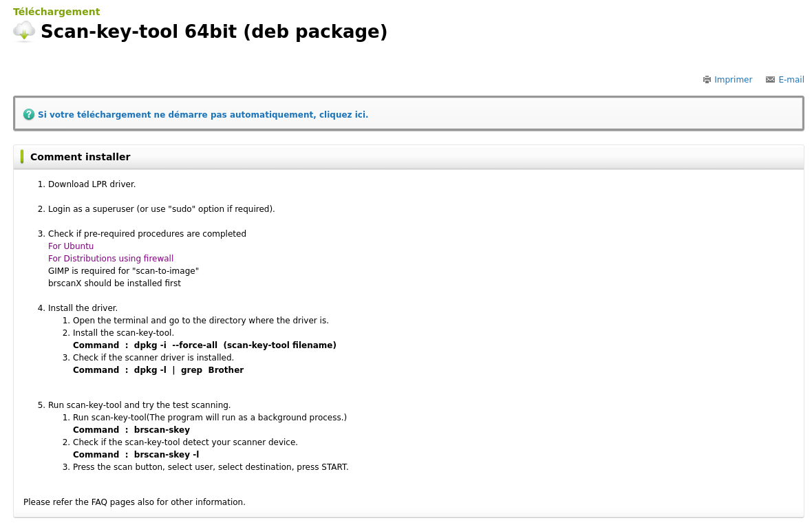The image size is (812, 527).
Task: Click the envelope icon beside E-mail
Action: tap(770, 80)
